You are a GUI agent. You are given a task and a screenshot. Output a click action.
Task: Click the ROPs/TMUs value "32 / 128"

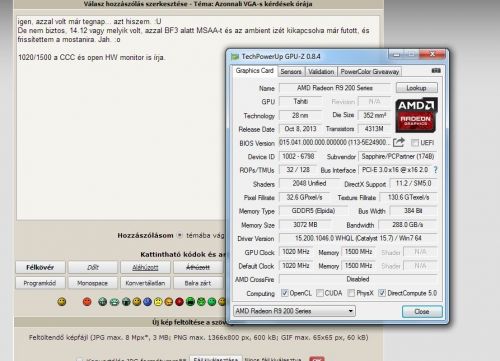[x=298, y=170]
